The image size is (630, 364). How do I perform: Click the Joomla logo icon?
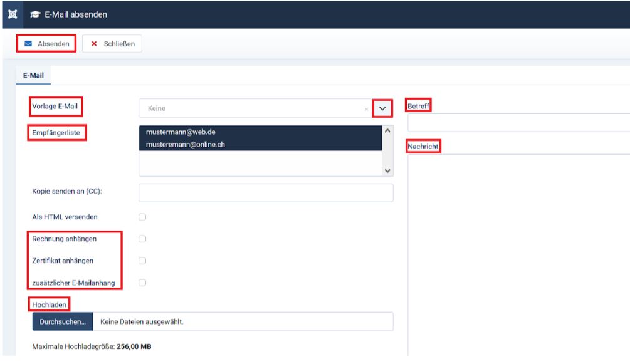(x=12, y=14)
